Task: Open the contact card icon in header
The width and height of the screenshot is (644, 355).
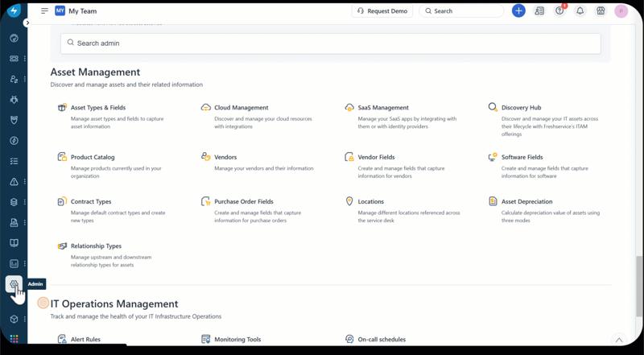Action: click(x=539, y=11)
